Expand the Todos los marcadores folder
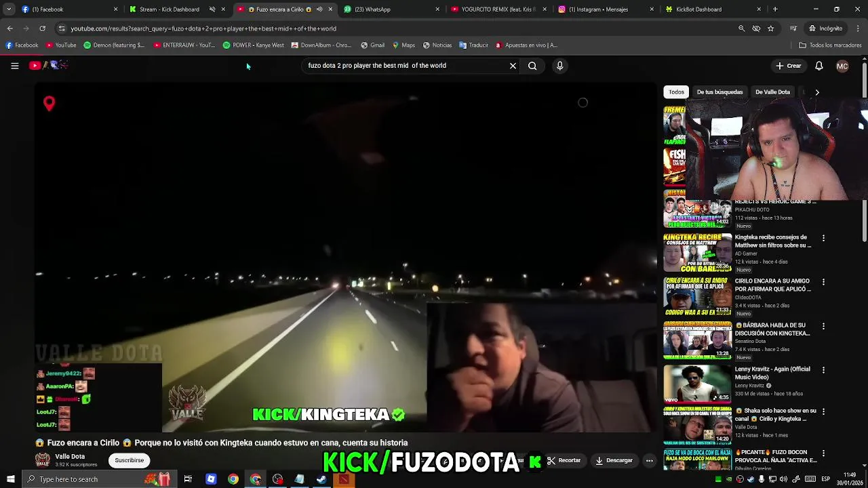 click(830, 45)
